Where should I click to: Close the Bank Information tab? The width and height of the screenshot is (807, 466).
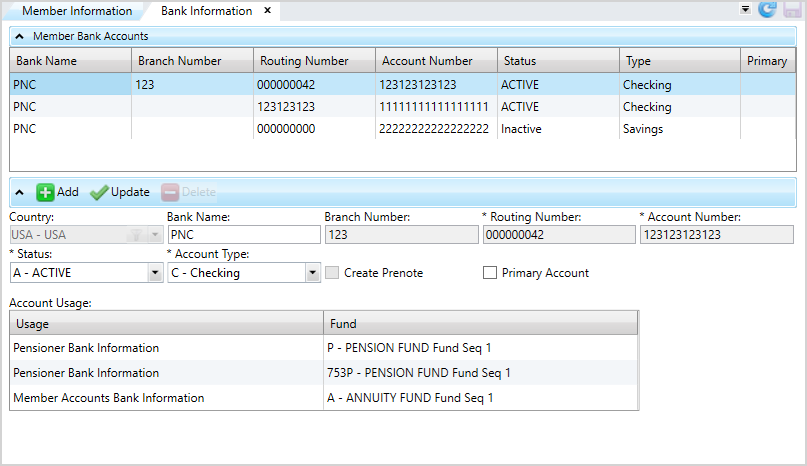click(267, 11)
